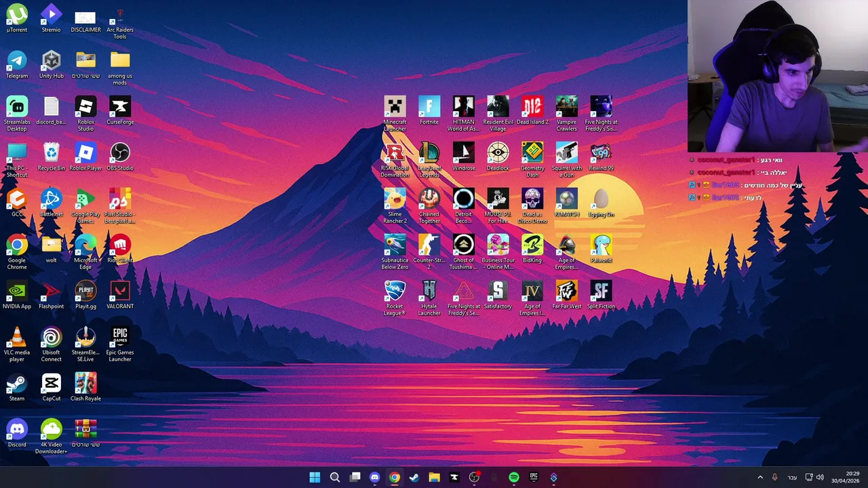Launch Google Play Games shortcut
Screen dimensions: 868x488
85,206
